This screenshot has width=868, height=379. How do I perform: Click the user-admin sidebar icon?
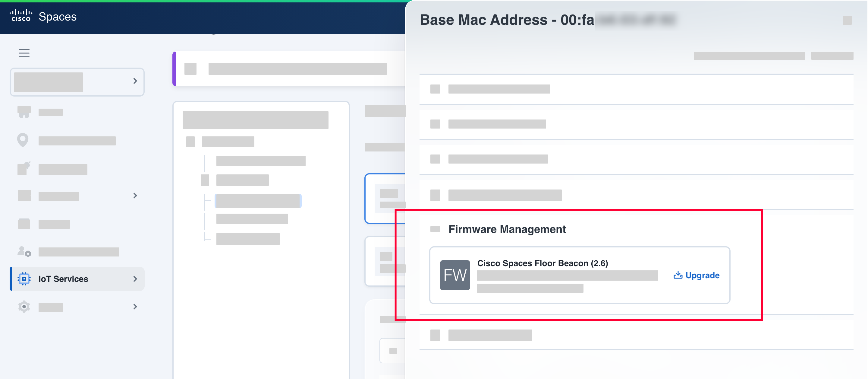click(24, 251)
